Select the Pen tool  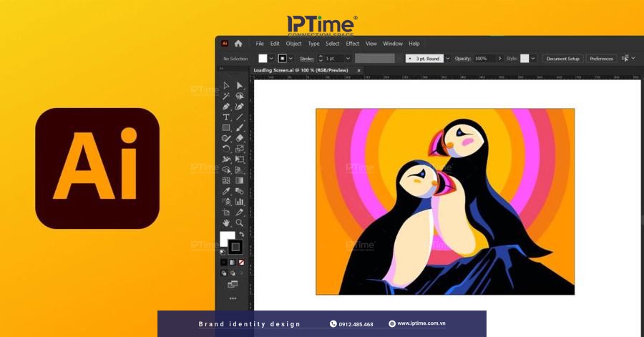pos(226,107)
